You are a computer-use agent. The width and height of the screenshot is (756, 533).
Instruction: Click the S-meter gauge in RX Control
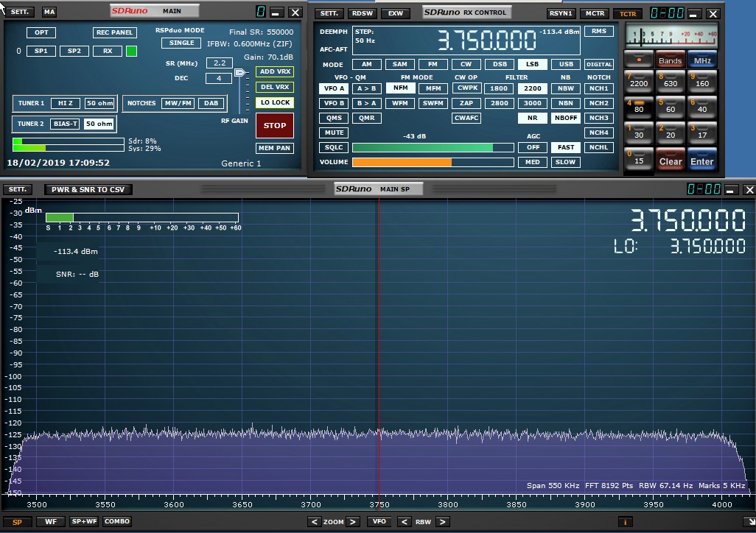pos(671,36)
